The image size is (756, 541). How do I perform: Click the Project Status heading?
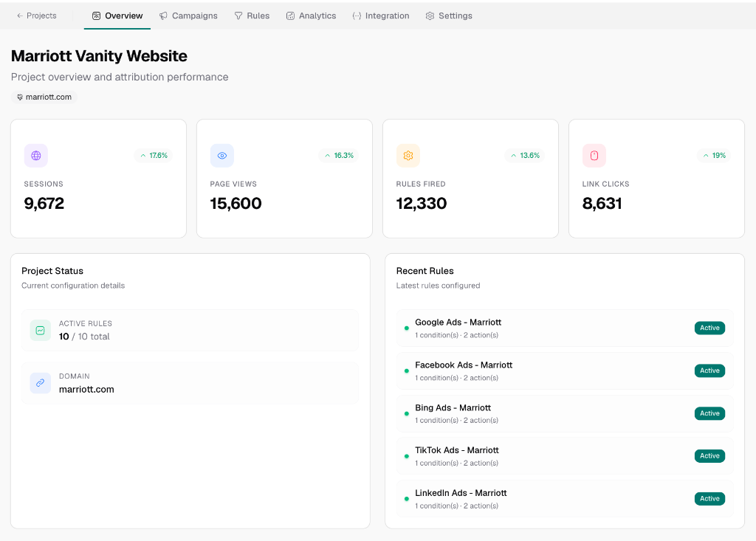click(52, 271)
